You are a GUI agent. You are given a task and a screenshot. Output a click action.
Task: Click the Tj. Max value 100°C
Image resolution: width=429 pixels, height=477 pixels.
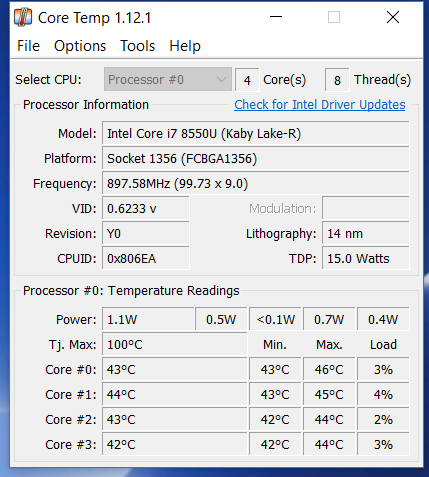click(x=175, y=344)
